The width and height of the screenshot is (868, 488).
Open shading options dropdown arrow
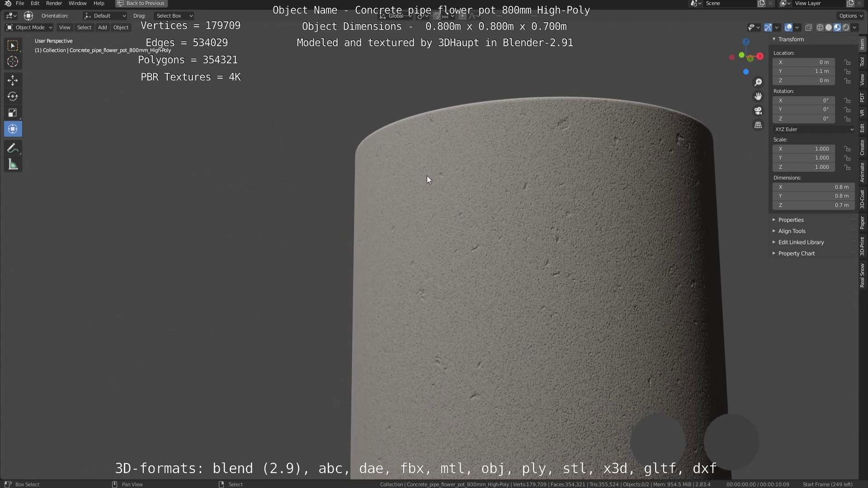854,28
